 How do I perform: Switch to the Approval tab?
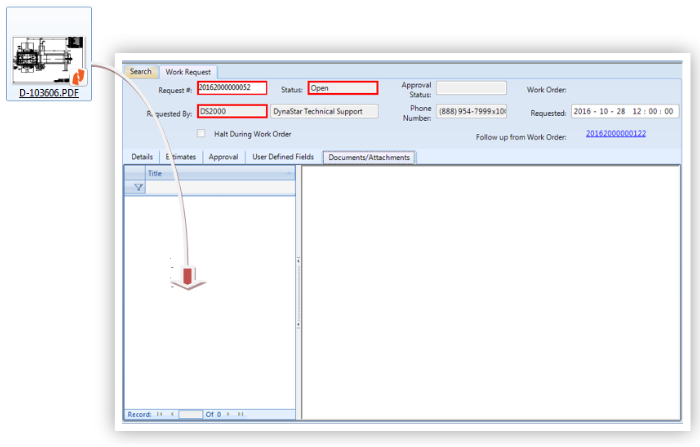(223, 157)
